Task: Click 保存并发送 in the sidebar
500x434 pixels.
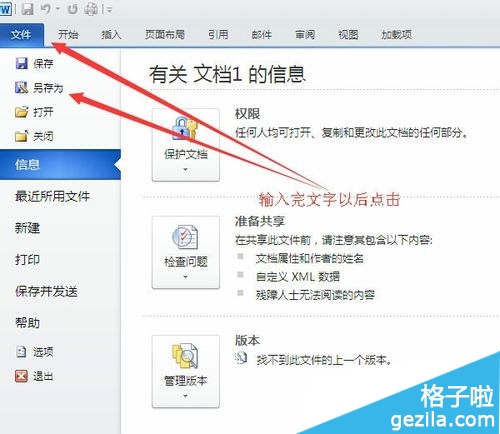Action: 46,291
